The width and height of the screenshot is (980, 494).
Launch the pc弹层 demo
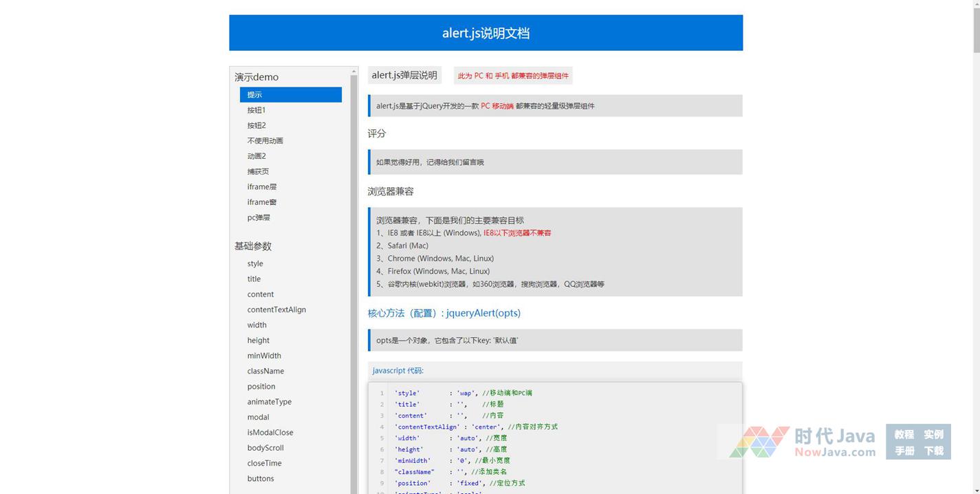tap(259, 217)
